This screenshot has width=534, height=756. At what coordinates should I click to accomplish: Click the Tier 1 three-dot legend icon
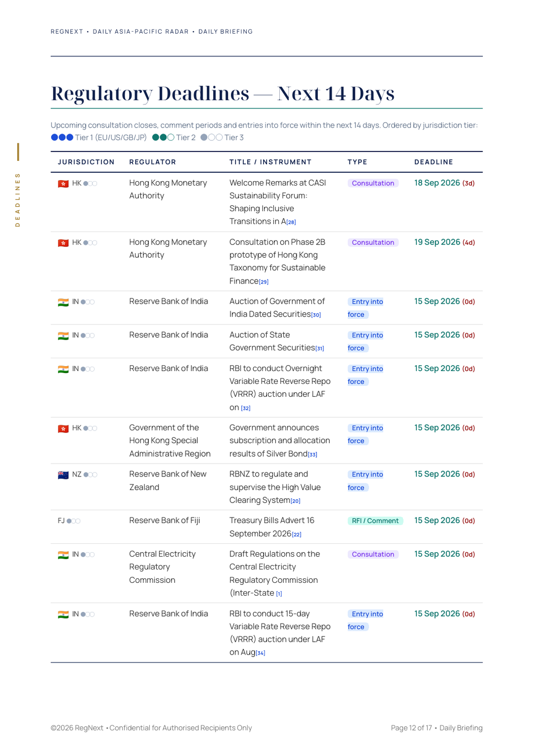(x=62, y=138)
